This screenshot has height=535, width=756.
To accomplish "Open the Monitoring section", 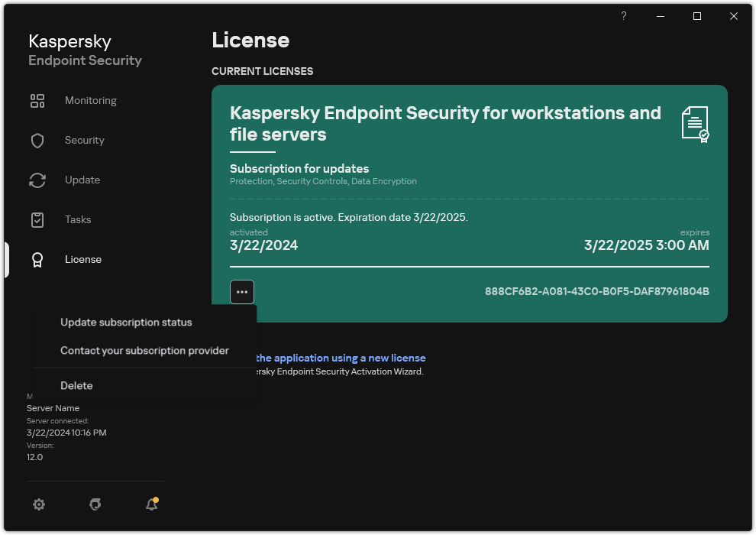I will pyautogui.click(x=90, y=100).
